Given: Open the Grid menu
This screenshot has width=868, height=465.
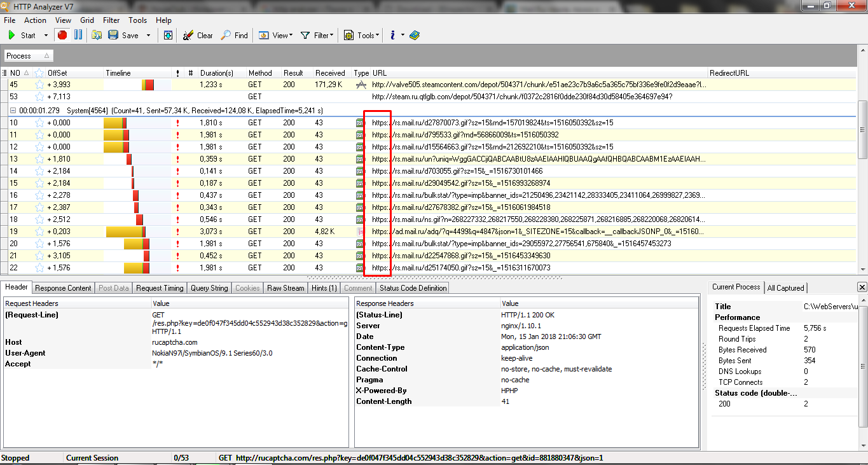Looking at the screenshot, I should (87, 20).
